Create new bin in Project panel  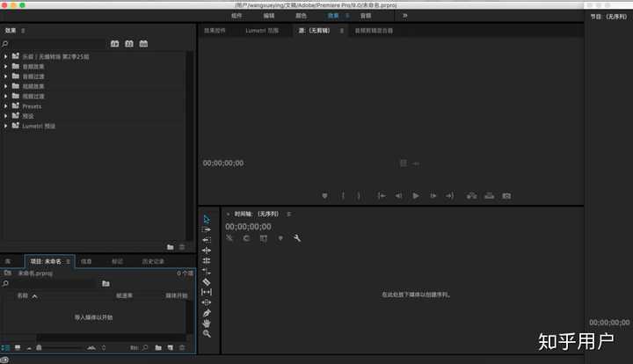pos(158,347)
